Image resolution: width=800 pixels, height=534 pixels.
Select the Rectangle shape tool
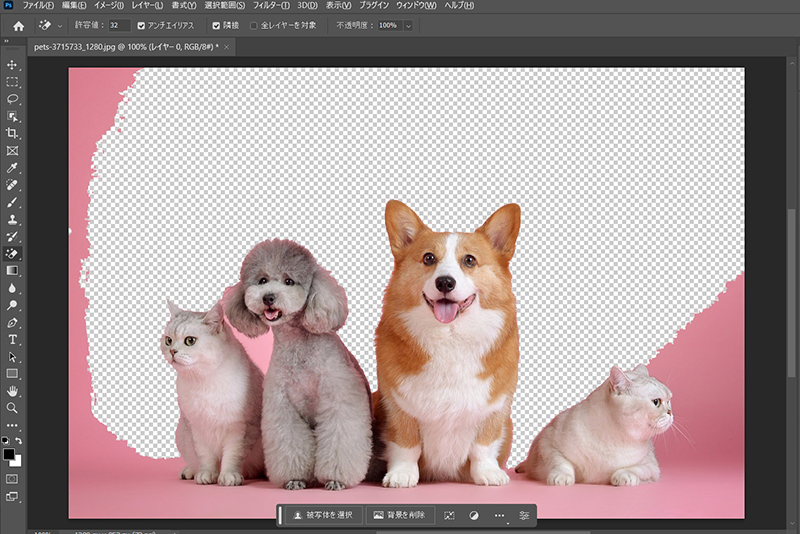12,374
